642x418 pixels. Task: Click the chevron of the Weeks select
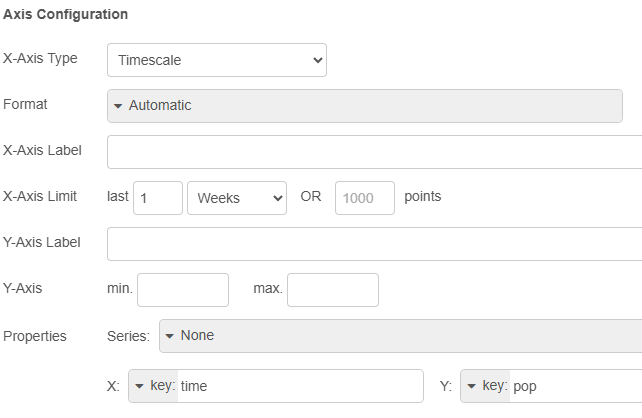pos(277,198)
